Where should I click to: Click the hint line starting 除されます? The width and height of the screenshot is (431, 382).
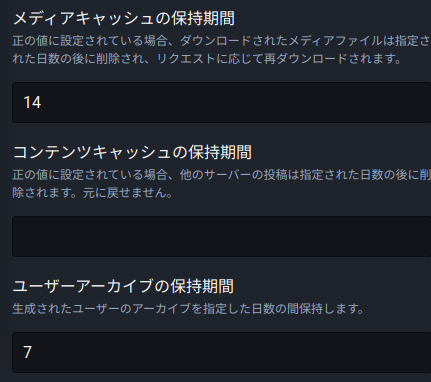coord(92,193)
